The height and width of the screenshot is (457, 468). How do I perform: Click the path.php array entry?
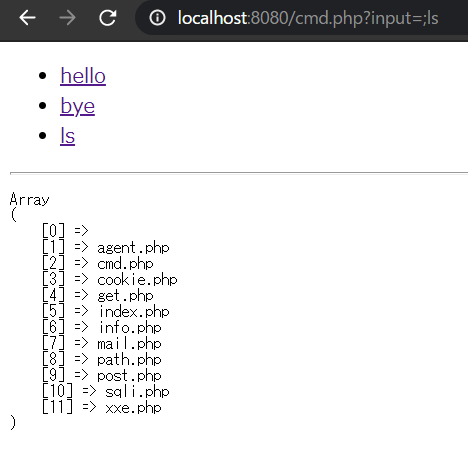[129, 360]
